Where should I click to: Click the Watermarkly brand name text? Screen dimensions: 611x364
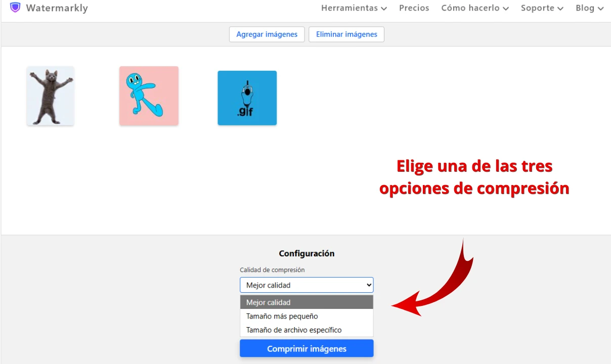57,8
